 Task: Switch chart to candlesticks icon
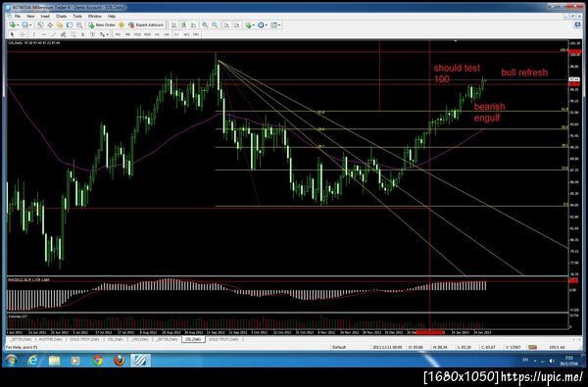point(184,25)
